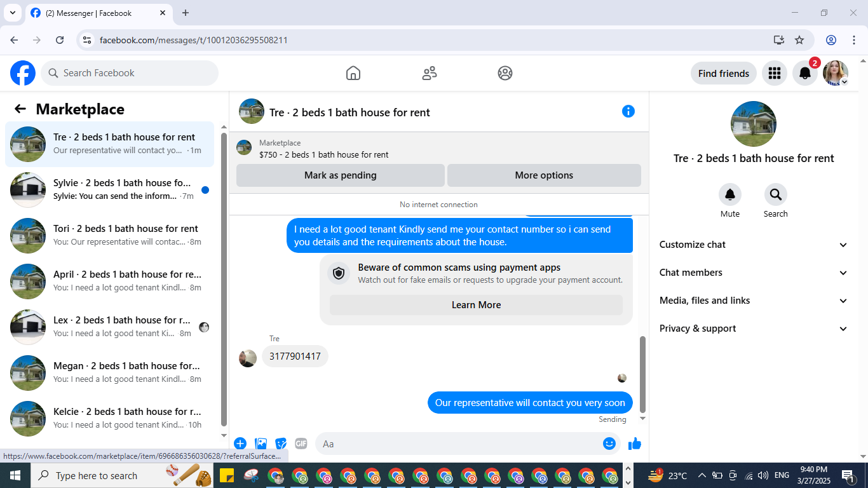The height and width of the screenshot is (488, 868).
Task: Open the Groups icon in top navigation
Action: point(505,73)
